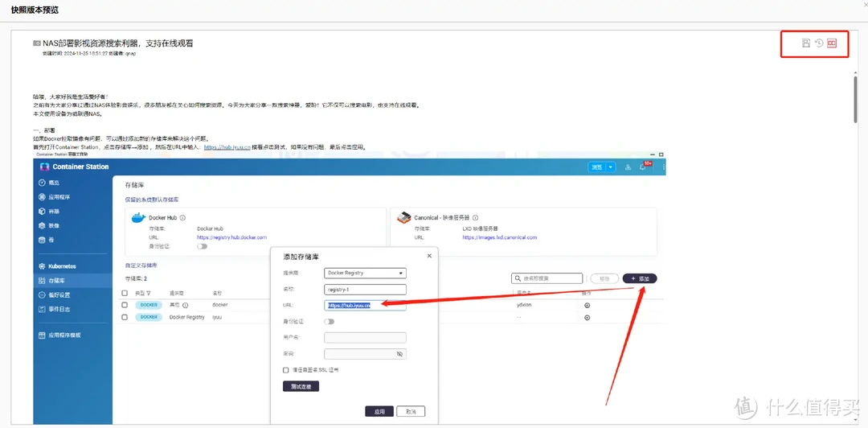Close the 快照版本预览 window
The image size is (868, 428).
click(x=865, y=5)
